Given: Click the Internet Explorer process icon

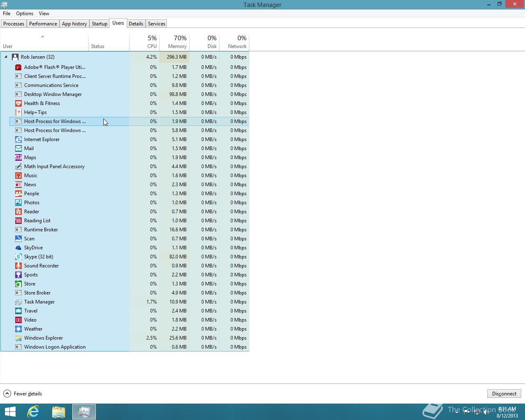Looking at the screenshot, I should click(x=18, y=139).
